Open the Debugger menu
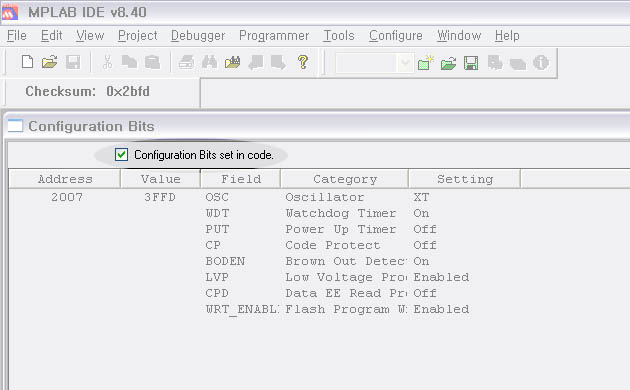 tap(198, 36)
